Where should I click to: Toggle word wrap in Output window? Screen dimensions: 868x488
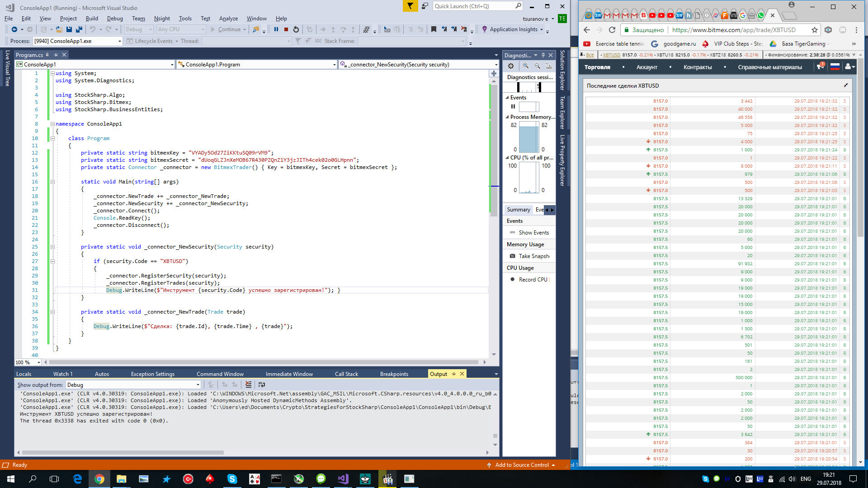pyautogui.click(x=262, y=385)
